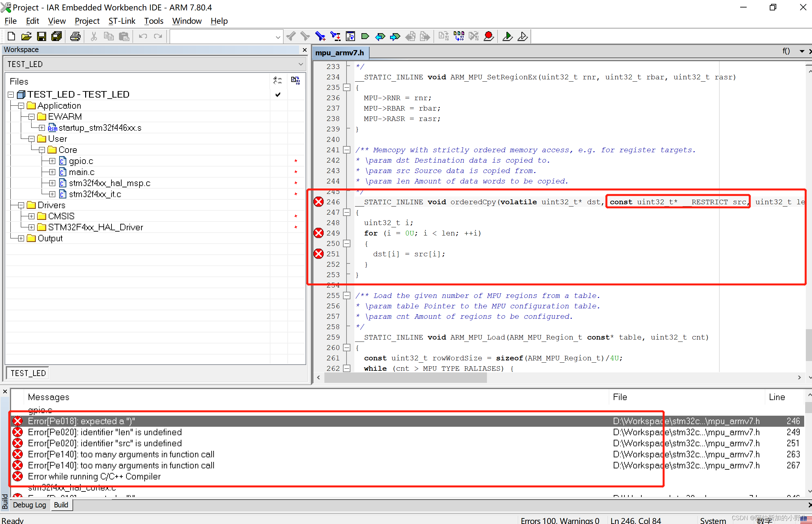Select the Pe018 expected a ")" error message

82,421
